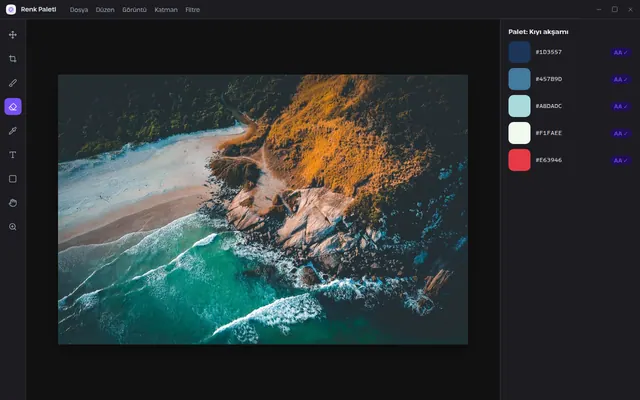The width and height of the screenshot is (640, 400).
Task: Select the Crop tool
Action: tap(13, 59)
